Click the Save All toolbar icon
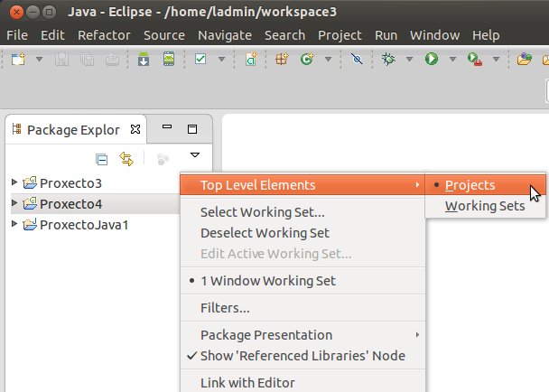Viewport: 549px width, 392px height. (x=87, y=60)
